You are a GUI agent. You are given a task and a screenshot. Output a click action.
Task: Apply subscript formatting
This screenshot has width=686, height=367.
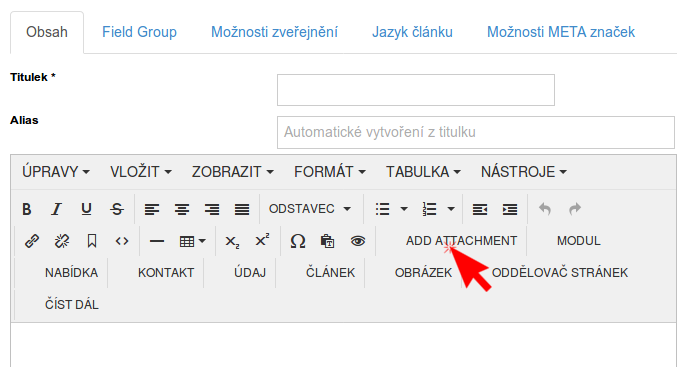(x=232, y=241)
